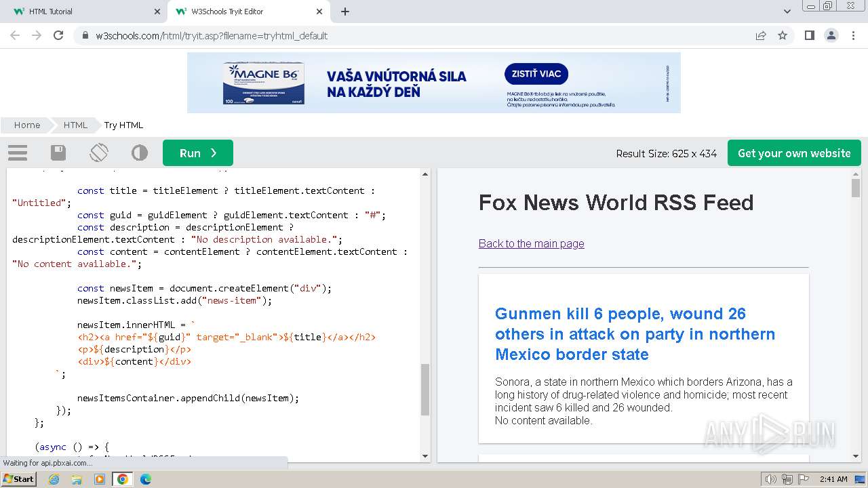The width and height of the screenshot is (868, 488).
Task: Open Chrome from the taskbar
Action: [123, 479]
